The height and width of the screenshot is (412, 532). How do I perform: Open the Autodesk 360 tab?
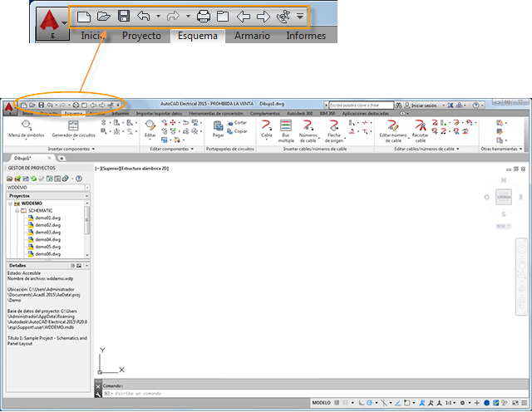[299, 113]
